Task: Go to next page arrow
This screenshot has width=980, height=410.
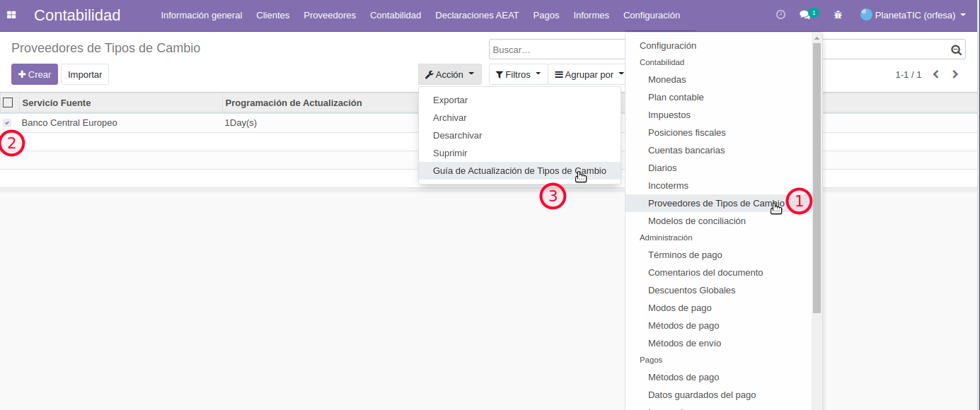Action: [955, 74]
